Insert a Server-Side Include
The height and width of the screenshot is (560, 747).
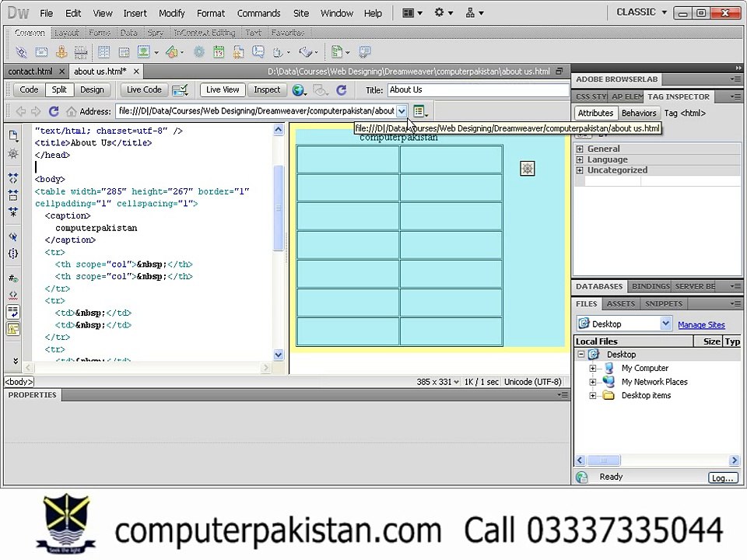(238, 52)
